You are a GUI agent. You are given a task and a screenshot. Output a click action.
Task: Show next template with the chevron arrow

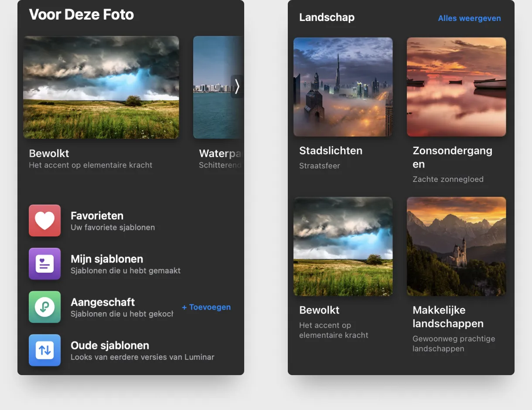click(x=237, y=86)
